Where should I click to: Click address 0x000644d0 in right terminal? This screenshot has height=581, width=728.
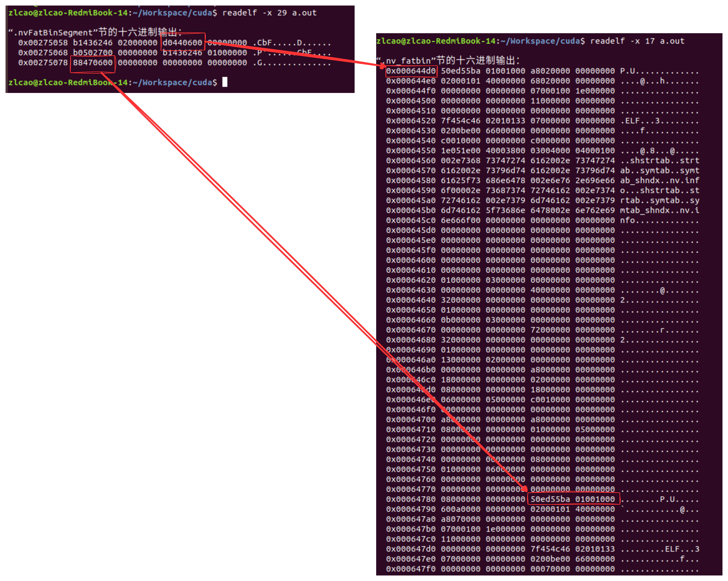[x=411, y=71]
